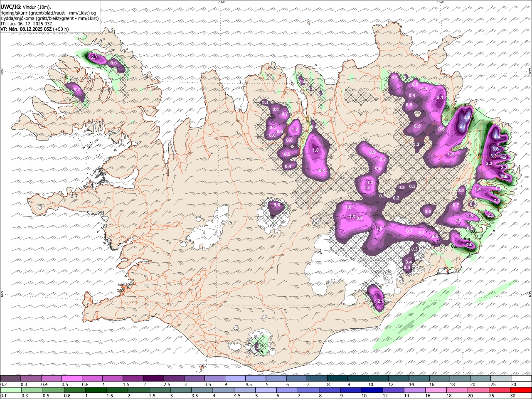Click the '4.0' value near the southeast coast
532x399 pixels.
click(470, 245)
